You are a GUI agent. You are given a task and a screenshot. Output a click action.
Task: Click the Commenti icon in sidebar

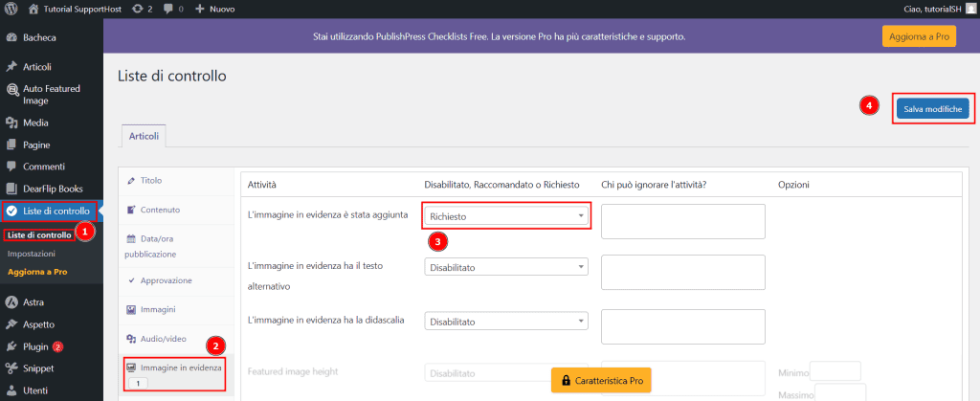(x=11, y=167)
